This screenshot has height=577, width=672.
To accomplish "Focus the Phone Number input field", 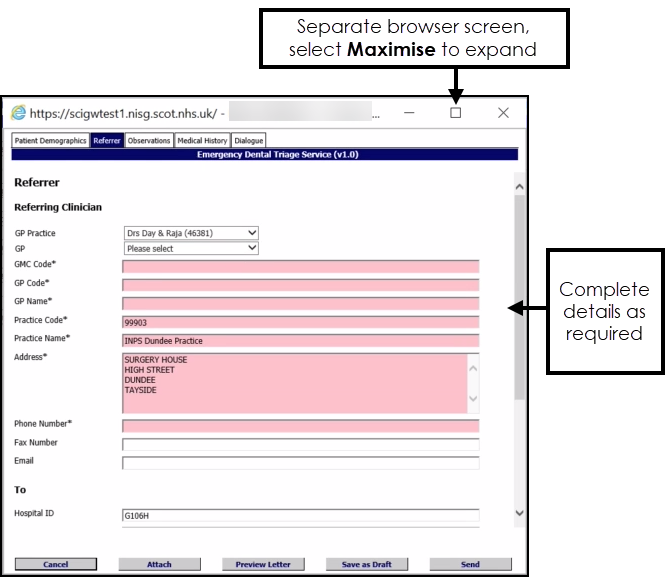I will (x=300, y=426).
